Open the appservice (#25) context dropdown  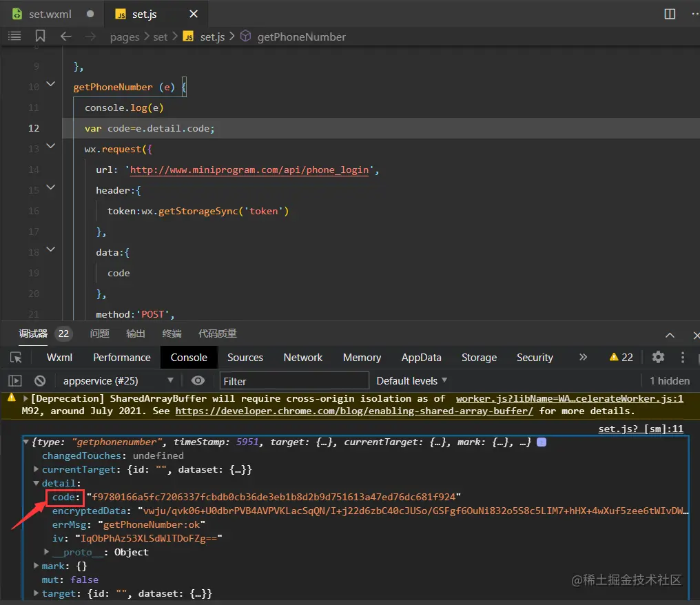[118, 380]
